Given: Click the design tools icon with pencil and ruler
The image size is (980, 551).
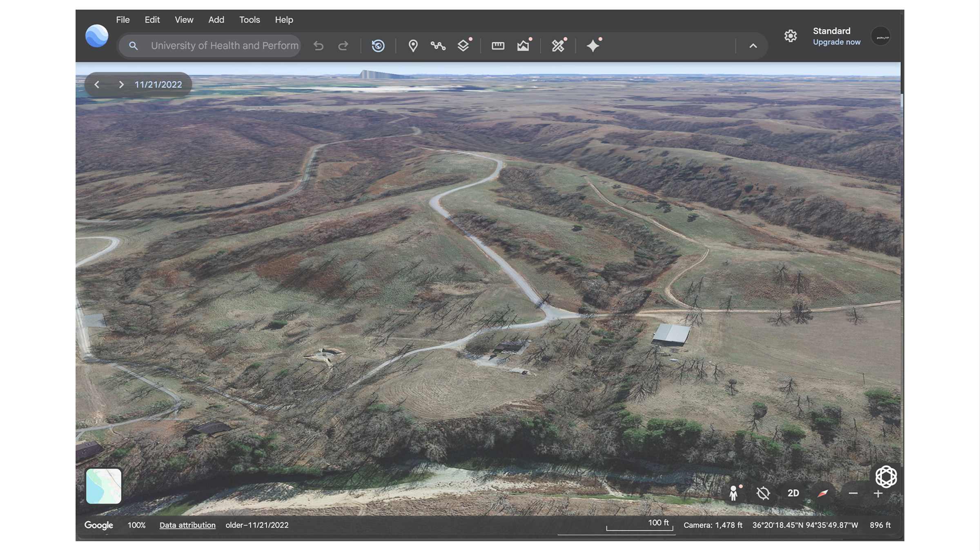Looking at the screenshot, I should [x=558, y=45].
